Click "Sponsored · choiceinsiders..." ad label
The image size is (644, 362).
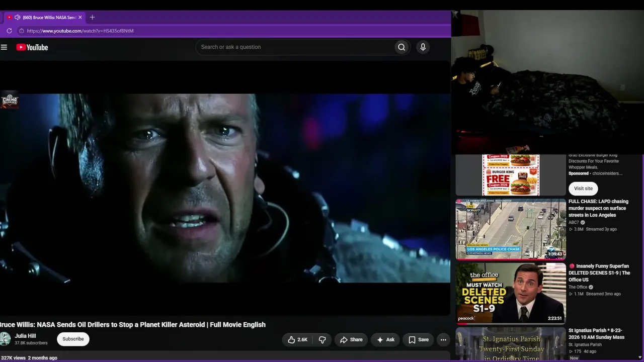point(596,173)
